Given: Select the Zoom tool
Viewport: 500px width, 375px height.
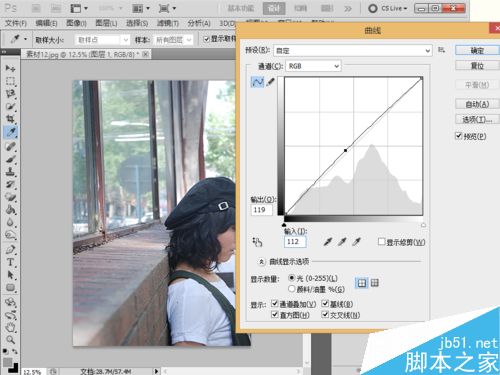Looking at the screenshot, I should 11,340.
